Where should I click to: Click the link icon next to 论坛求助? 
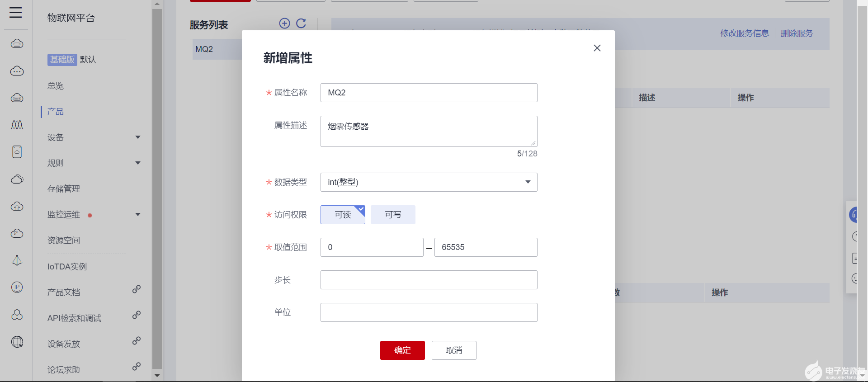137,367
